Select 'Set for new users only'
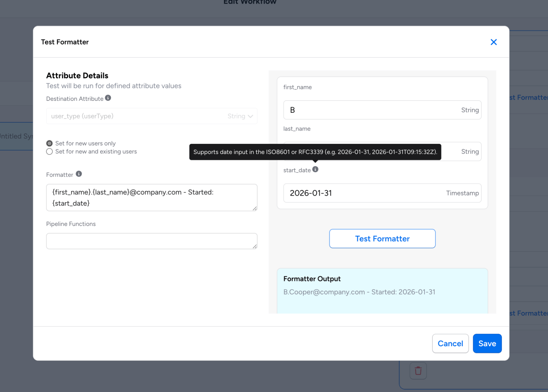This screenshot has width=548, height=392. tap(49, 144)
